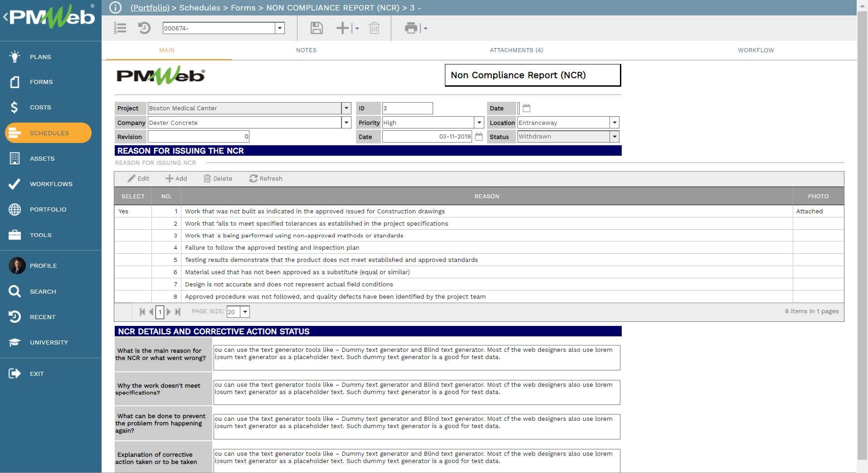Screen dimensions: 868x473
Task: Open the list view icon in the toolbar
Action: [x=120, y=28]
